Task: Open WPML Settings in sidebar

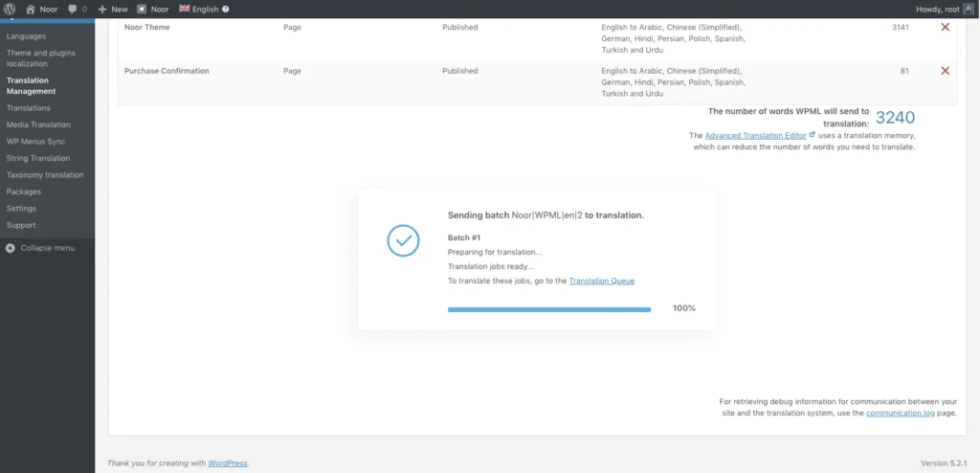Action: click(21, 209)
